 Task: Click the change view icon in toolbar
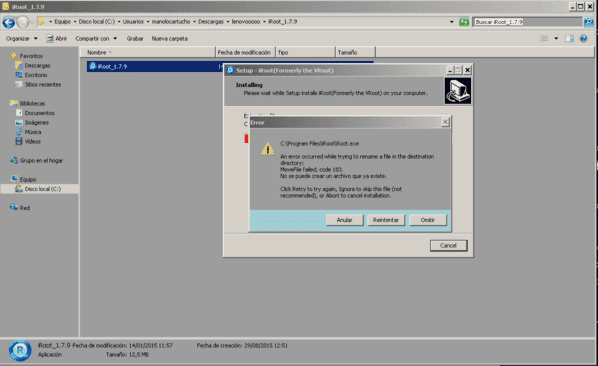pyautogui.click(x=544, y=38)
